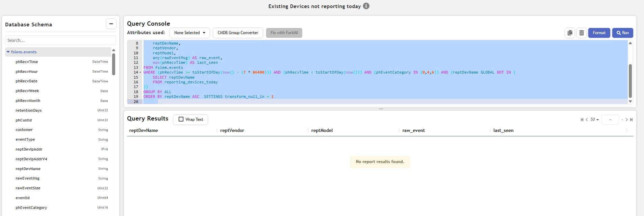The width and height of the screenshot is (644, 216).
Task: Sort by the last_seen column header
Action: (x=503, y=130)
